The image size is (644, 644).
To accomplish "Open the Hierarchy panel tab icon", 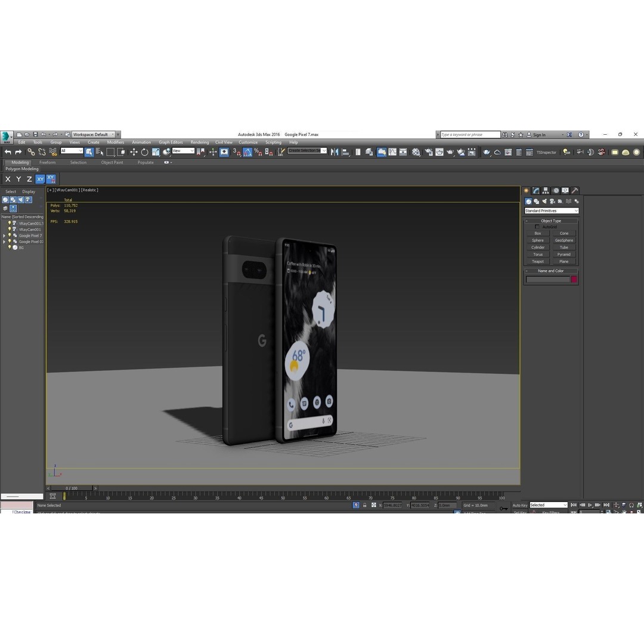I will point(546,191).
